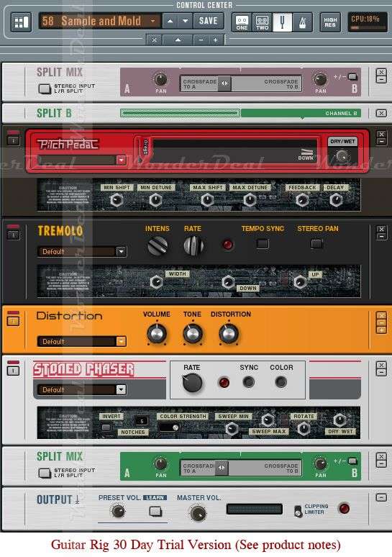Open the '58 Sample and Mold' preset menu

click(x=100, y=21)
